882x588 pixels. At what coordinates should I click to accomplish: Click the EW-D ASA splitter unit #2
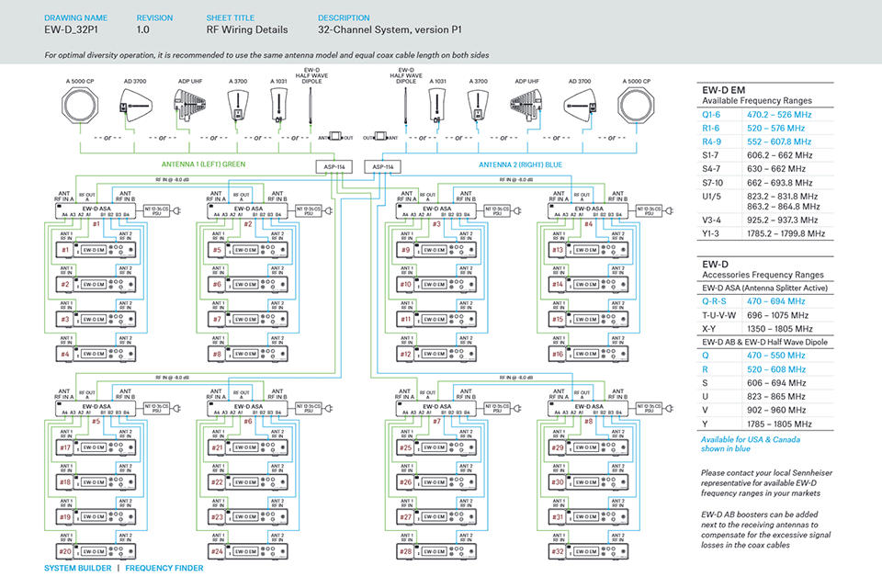pyautogui.click(x=247, y=211)
